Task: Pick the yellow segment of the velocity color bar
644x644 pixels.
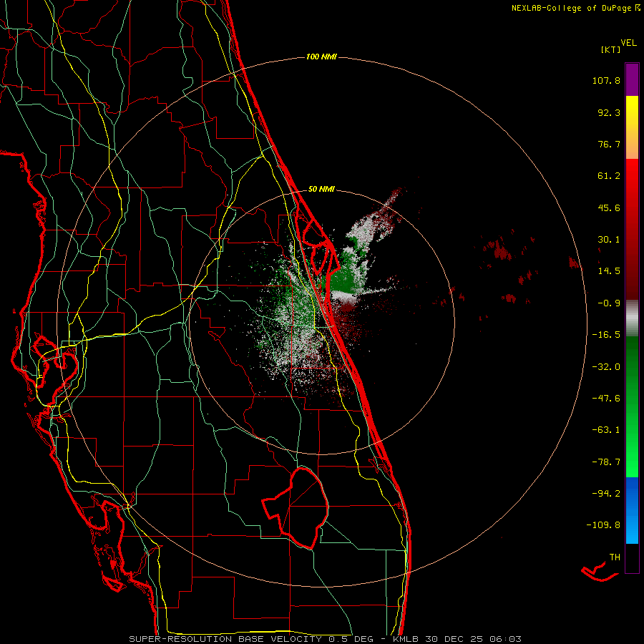Action: [632, 127]
